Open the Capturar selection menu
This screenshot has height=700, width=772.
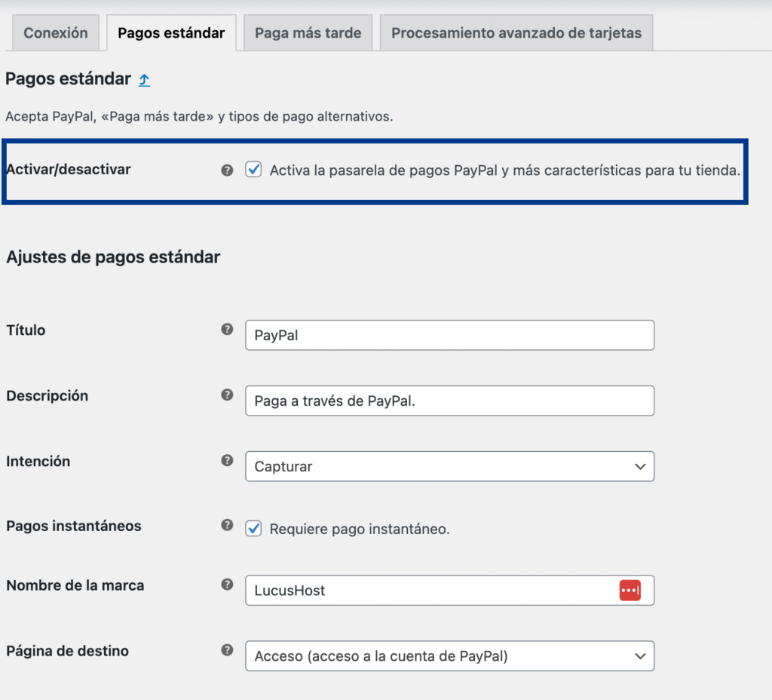tap(449, 466)
